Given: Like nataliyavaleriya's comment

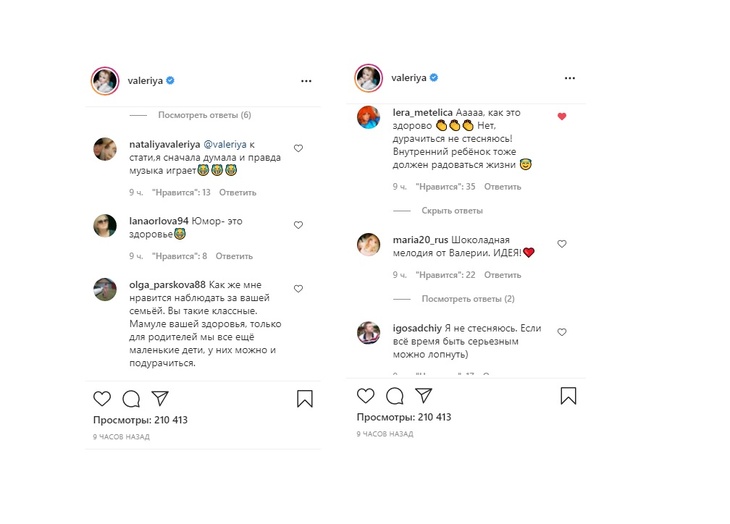Looking at the screenshot, I should point(298,148).
